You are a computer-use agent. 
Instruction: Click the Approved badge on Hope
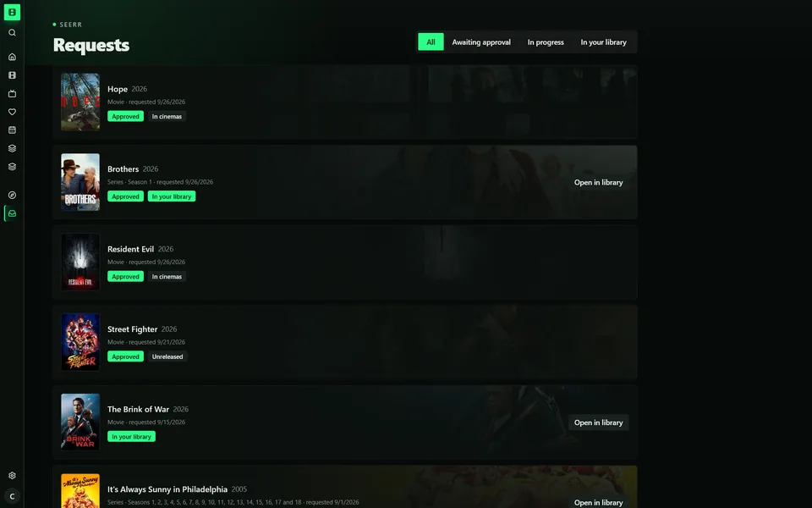[x=126, y=117]
